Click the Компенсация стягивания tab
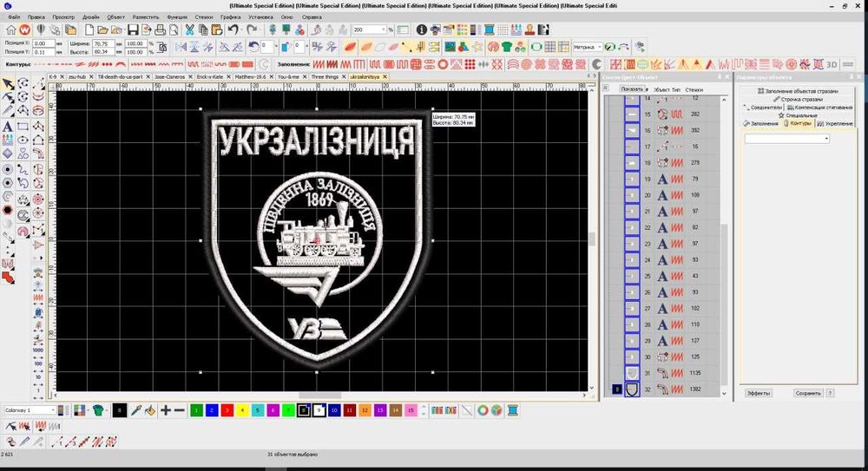Image resolution: width=868 pixels, height=471 pixels. click(820, 108)
